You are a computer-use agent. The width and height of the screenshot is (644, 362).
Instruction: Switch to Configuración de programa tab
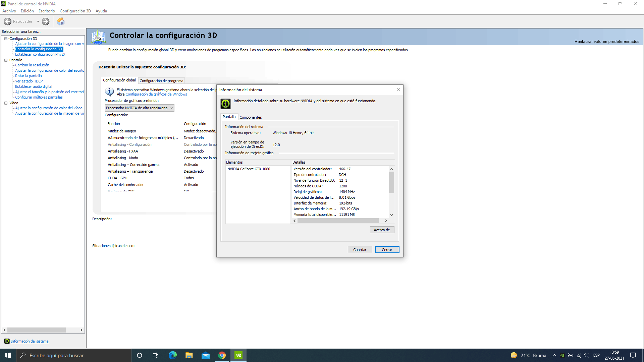[161, 81]
